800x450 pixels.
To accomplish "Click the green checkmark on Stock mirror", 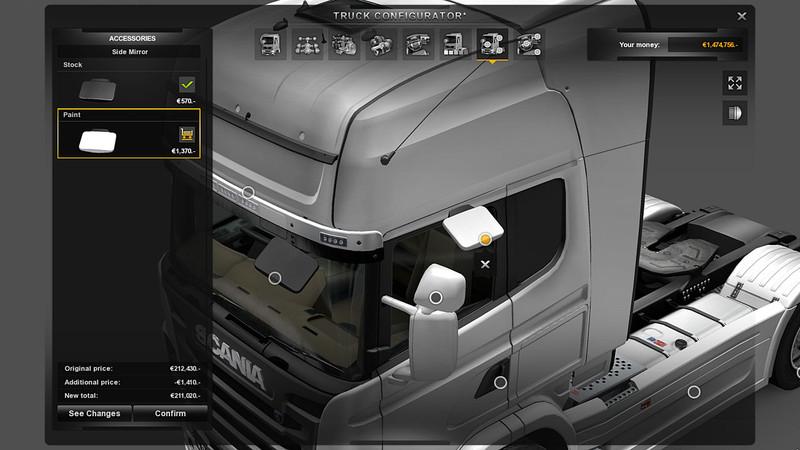I will coord(186,85).
